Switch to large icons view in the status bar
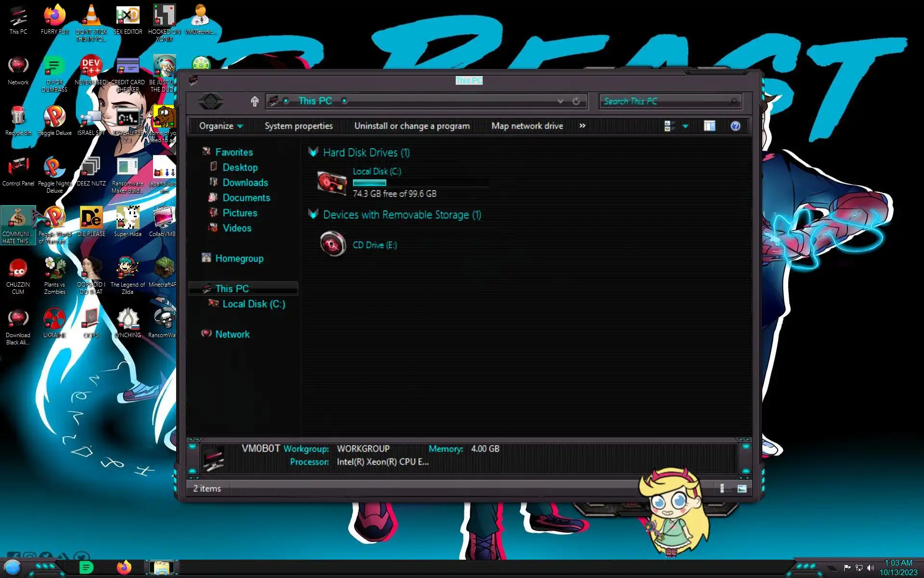 click(x=742, y=488)
